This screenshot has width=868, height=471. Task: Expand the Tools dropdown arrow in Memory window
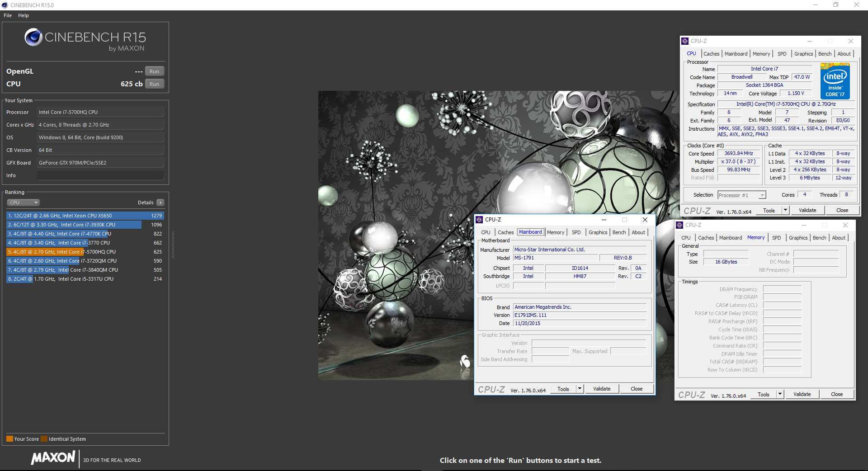(x=780, y=394)
